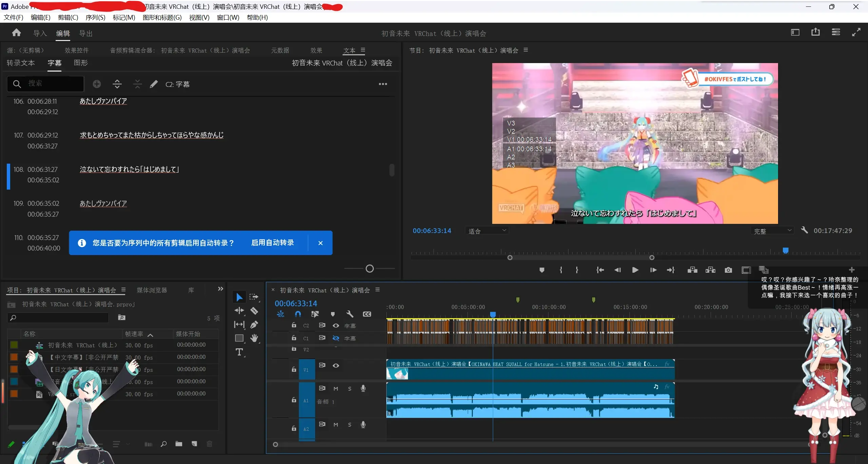Go to the Home screen icon
Screen dimensions: 868x464
point(16,33)
